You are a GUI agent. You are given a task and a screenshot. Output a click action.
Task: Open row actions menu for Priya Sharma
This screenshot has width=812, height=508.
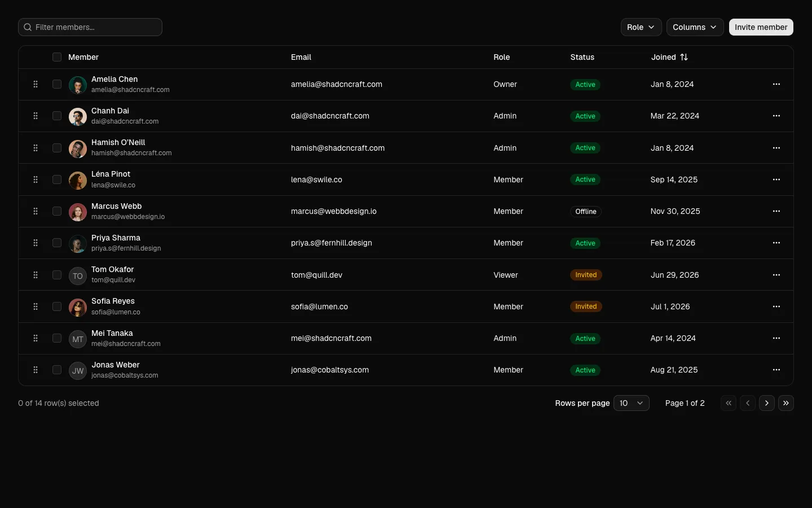pos(776,243)
